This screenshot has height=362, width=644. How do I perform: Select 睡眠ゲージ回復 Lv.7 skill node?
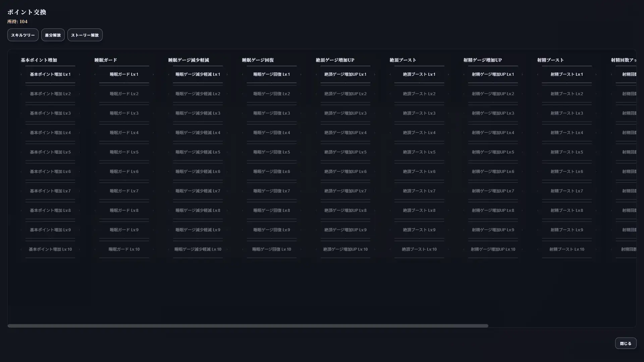[x=272, y=191]
